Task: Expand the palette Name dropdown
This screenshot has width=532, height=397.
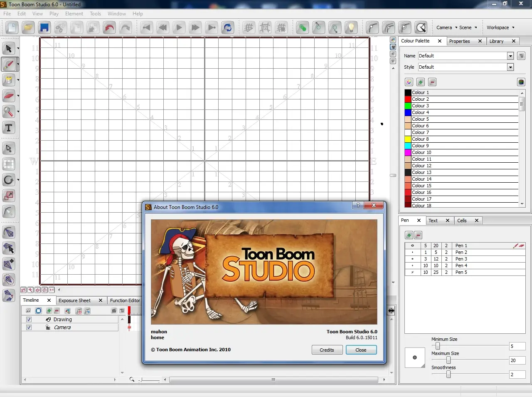Action: tap(510, 56)
